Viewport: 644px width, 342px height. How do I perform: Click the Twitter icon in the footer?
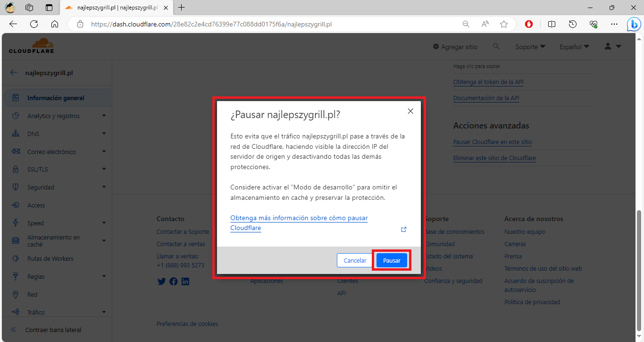click(161, 281)
